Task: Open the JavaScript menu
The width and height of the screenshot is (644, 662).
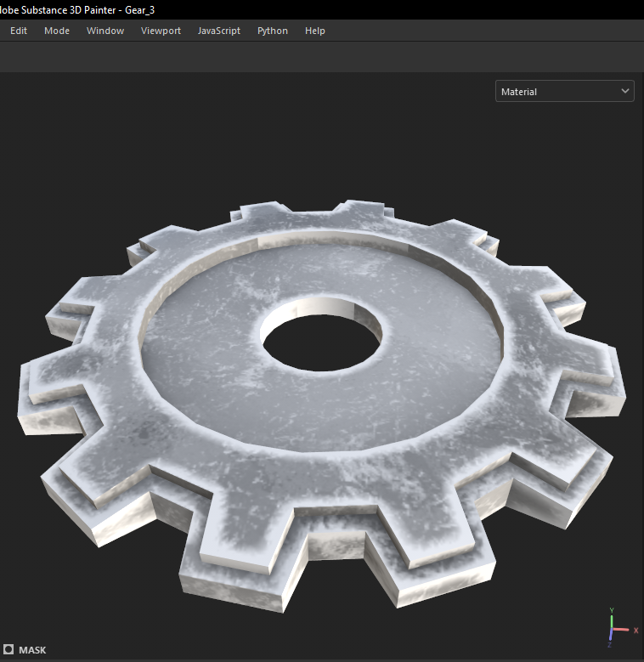Action: click(219, 31)
